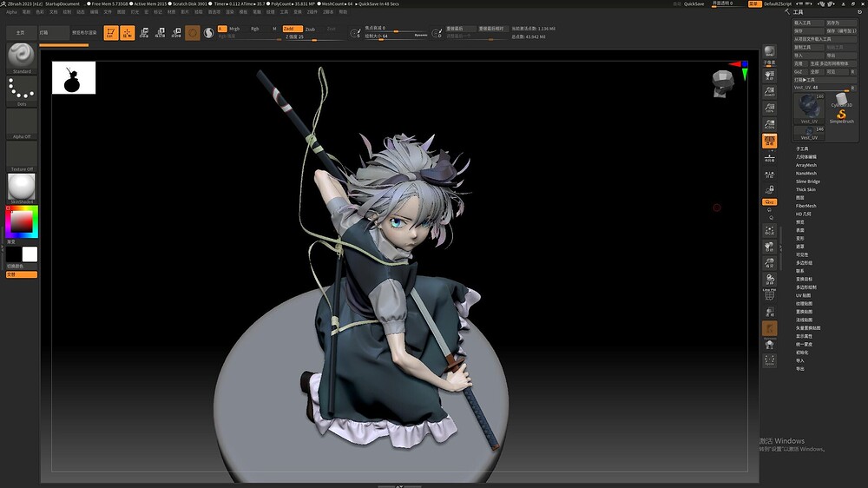Open the Z插件 menu
This screenshot has width=868, height=488.
pyautogui.click(x=312, y=11)
